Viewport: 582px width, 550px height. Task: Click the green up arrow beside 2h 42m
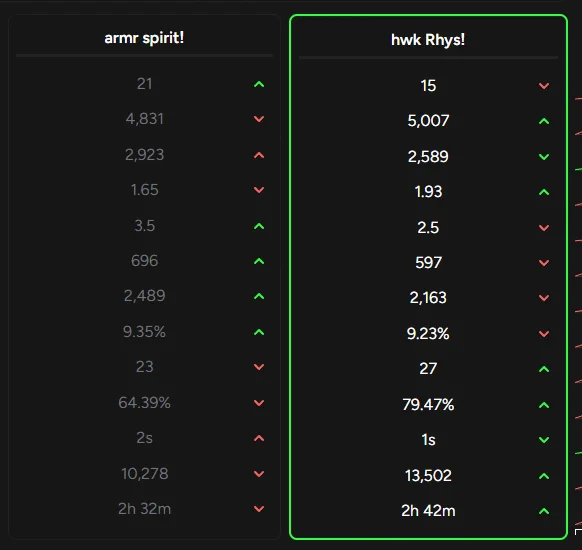coord(544,511)
